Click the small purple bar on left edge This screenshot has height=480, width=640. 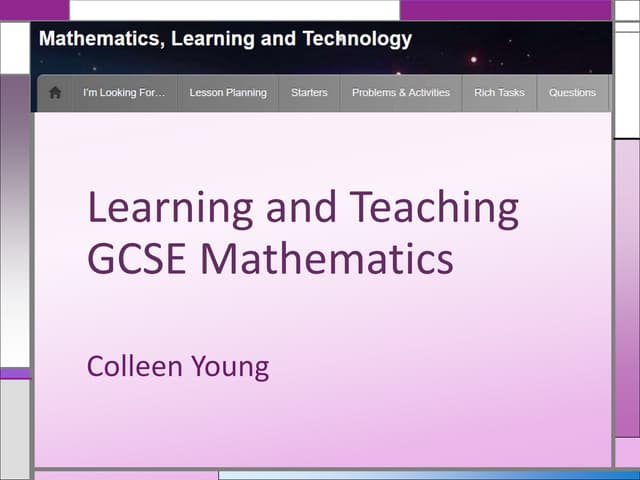point(14,373)
